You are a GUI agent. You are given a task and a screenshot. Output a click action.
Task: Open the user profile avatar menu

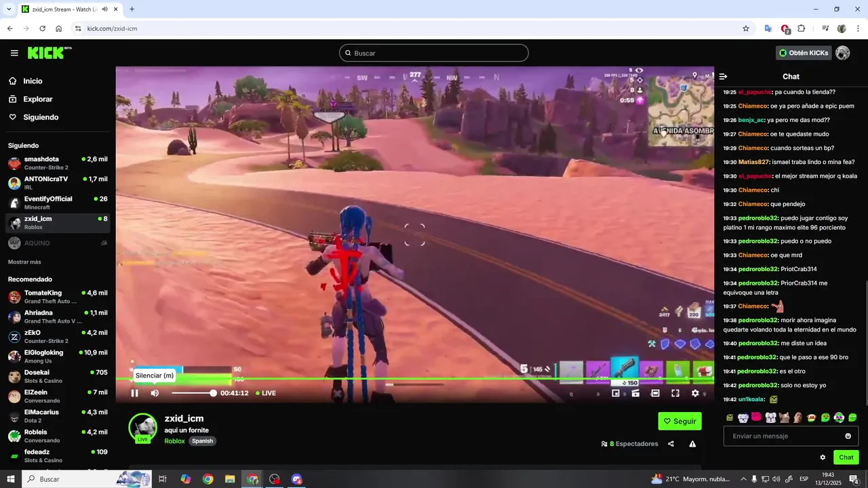click(x=843, y=53)
